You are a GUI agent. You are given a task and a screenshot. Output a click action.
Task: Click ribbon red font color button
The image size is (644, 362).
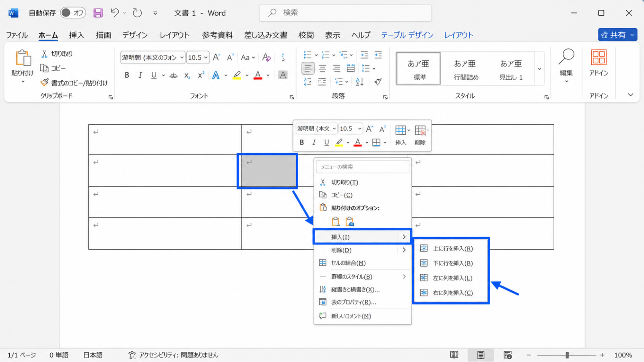tap(258, 75)
